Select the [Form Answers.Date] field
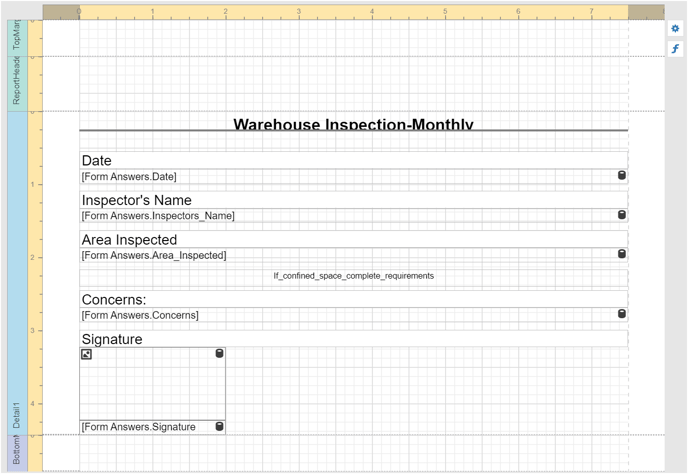Image resolution: width=688 pixels, height=474 pixels. 354,176
